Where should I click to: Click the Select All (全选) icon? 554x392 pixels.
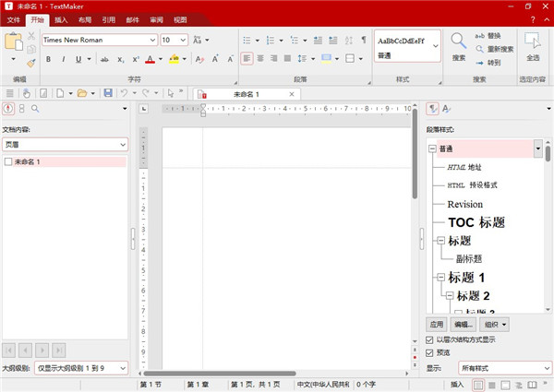tap(532, 42)
